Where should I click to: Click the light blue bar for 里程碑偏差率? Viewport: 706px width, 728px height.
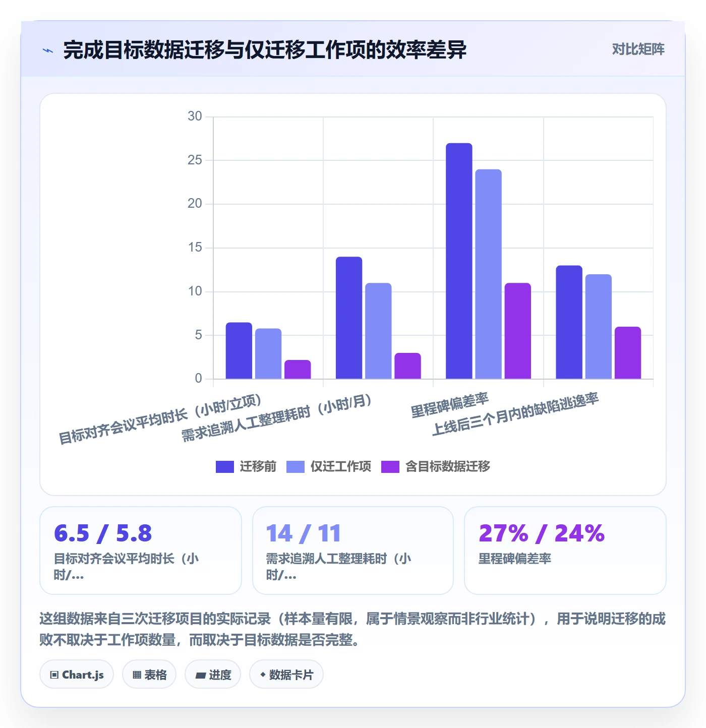click(488, 274)
